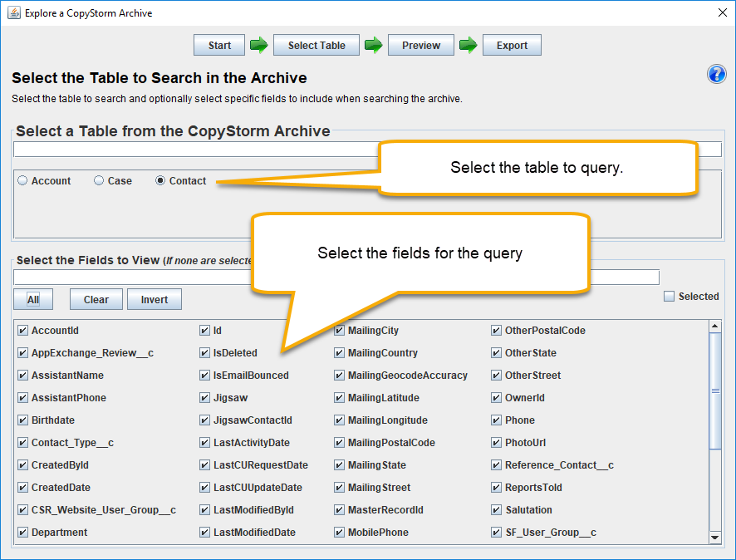Uncheck the MailingCountry field
The image size is (736, 560).
click(340, 353)
